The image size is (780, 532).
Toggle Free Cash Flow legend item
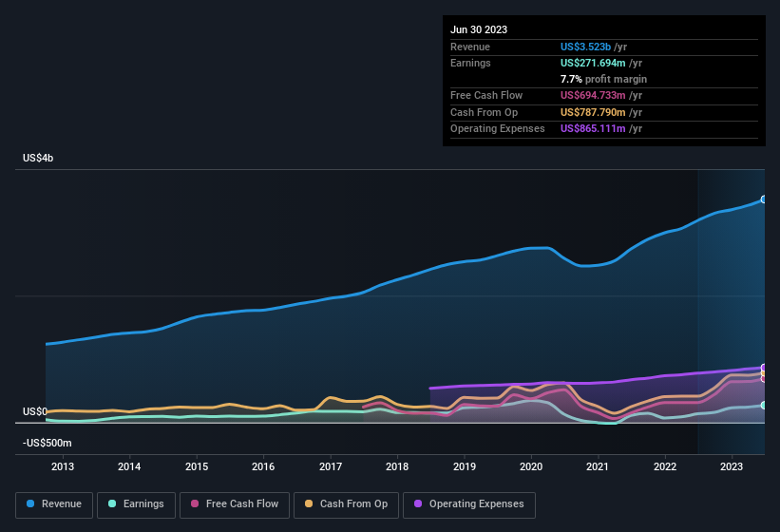(x=237, y=504)
